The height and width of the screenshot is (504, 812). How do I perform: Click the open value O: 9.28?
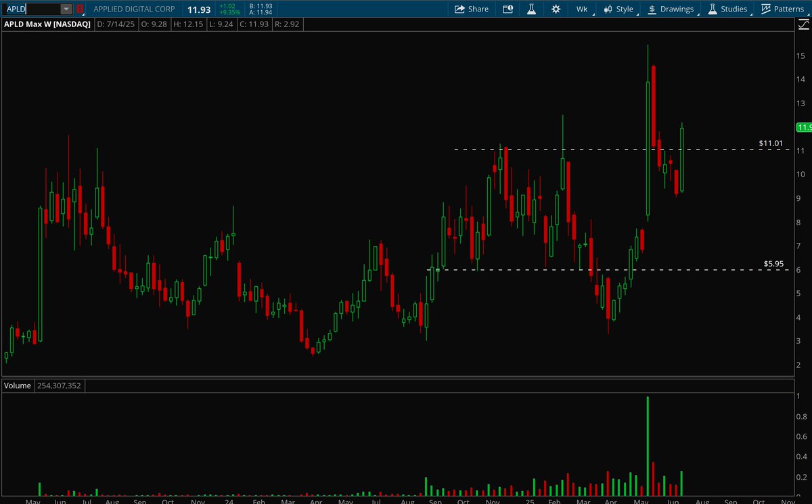point(154,24)
